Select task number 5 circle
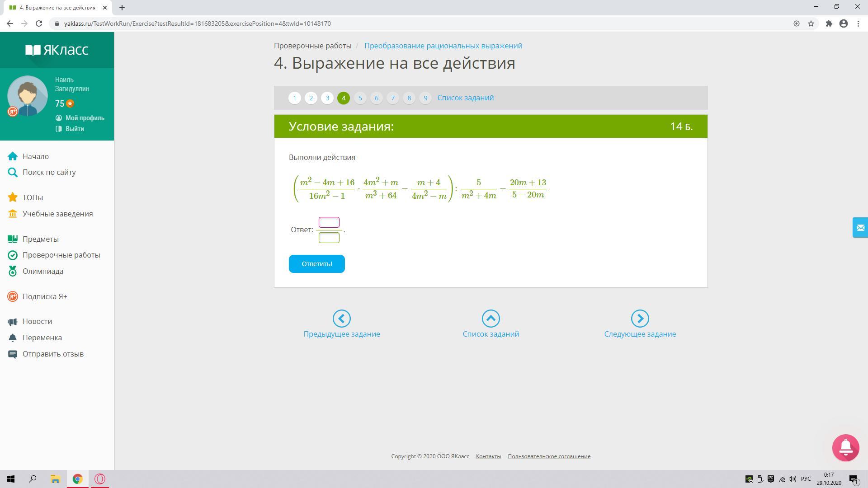This screenshot has height=488, width=868. click(x=360, y=98)
